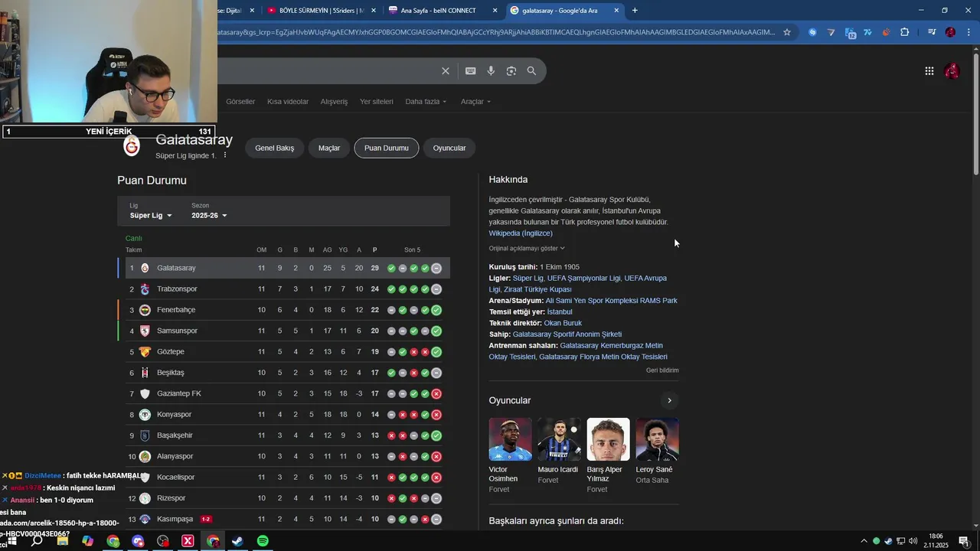
Task: Open the Alışveriş search filter
Action: 334,102
